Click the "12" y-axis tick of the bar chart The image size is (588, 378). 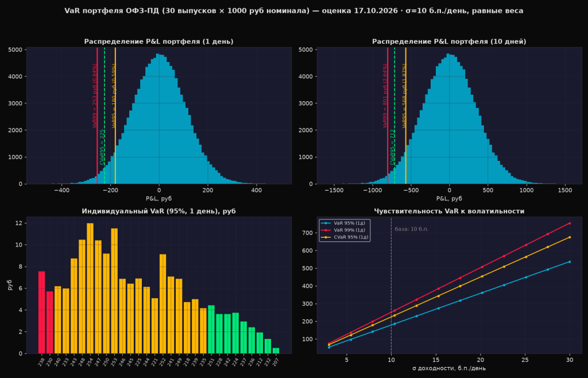(20, 223)
